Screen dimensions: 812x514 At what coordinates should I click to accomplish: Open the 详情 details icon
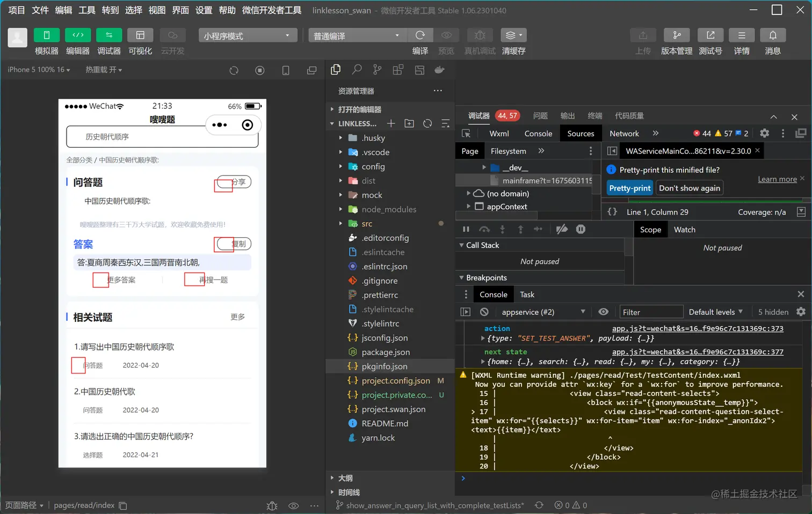[742, 35]
